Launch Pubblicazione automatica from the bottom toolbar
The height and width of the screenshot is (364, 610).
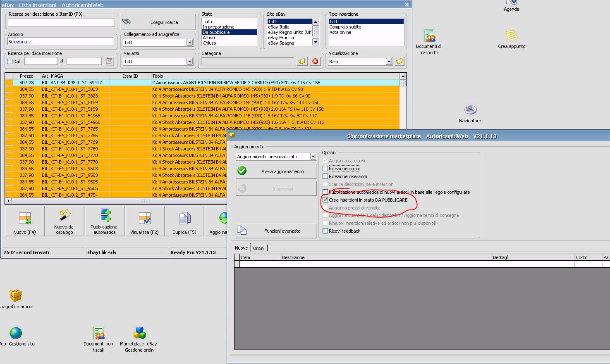pyautogui.click(x=105, y=221)
